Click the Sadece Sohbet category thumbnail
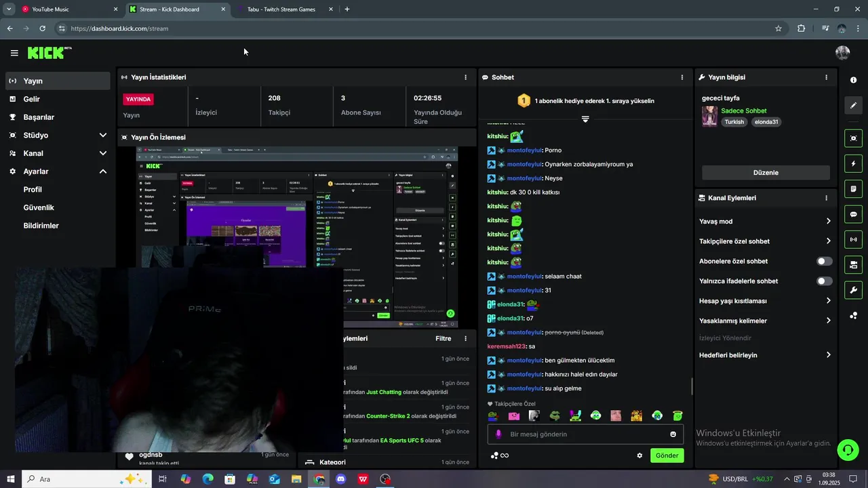Viewport: 868px width, 488px height. click(709, 116)
